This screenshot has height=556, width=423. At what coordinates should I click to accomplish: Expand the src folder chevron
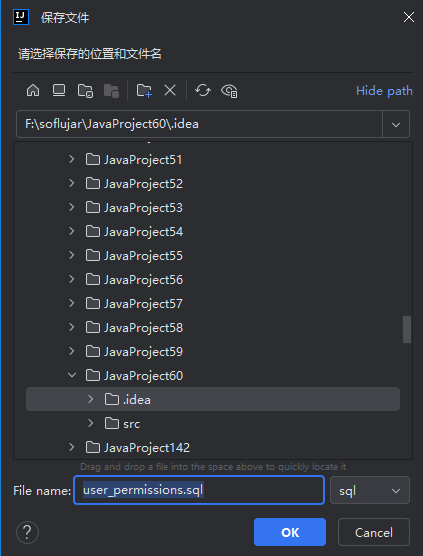point(91,423)
